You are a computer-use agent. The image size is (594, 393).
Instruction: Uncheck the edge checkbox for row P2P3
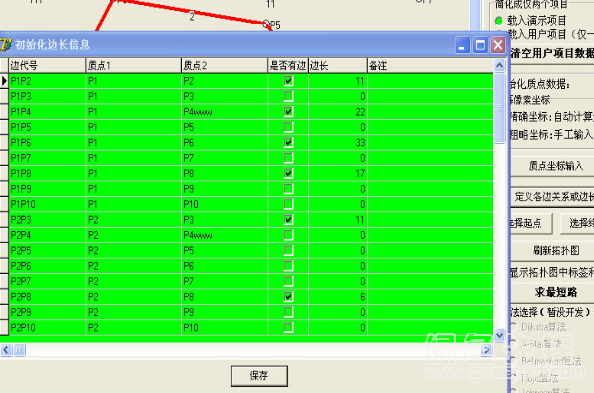tap(288, 219)
